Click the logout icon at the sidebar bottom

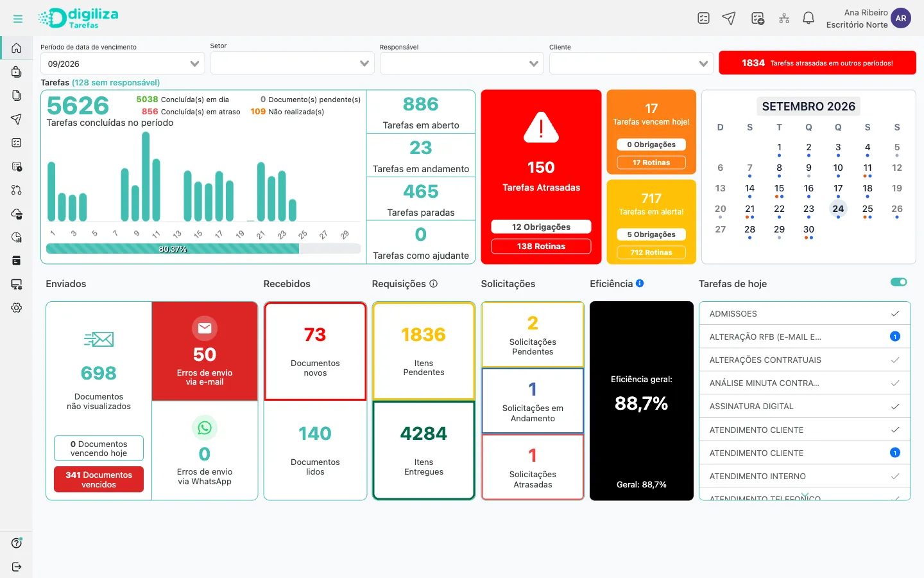(17, 566)
